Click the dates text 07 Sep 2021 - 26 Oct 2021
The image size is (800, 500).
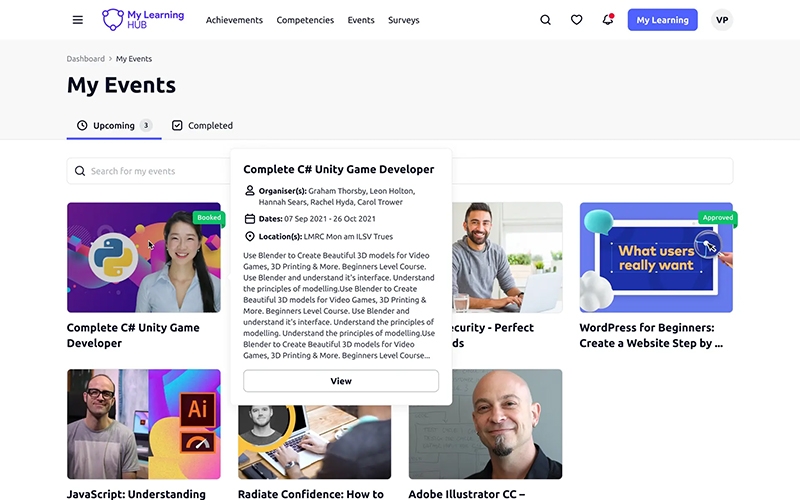330,219
